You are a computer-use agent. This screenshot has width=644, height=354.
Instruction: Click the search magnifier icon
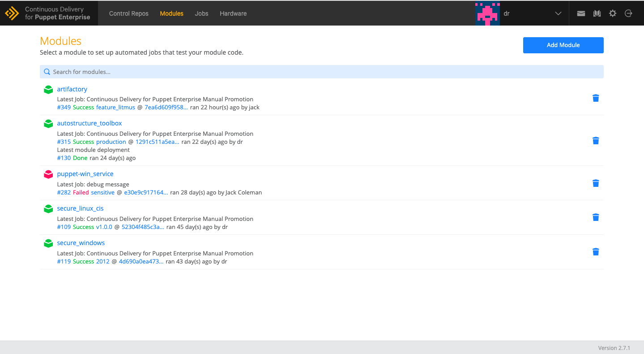(47, 72)
